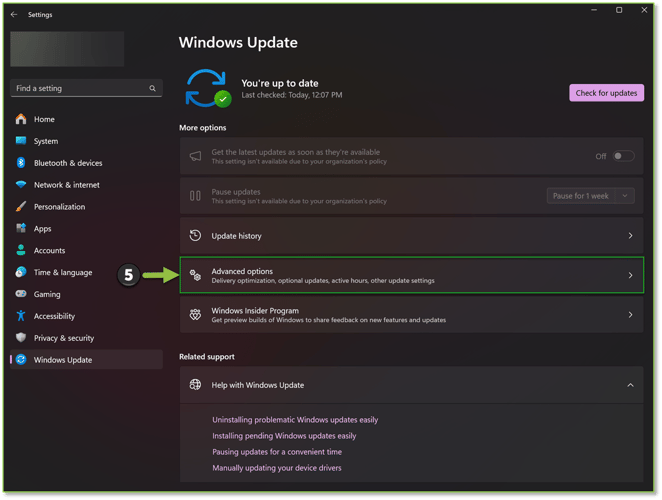The width and height of the screenshot is (662, 500).
Task: Click Check for updates button
Action: pos(606,93)
